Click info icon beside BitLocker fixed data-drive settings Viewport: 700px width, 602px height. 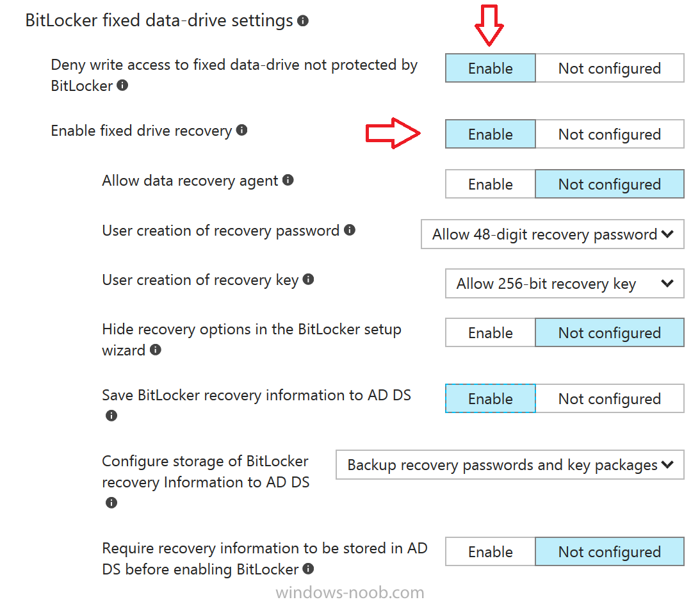click(x=303, y=20)
